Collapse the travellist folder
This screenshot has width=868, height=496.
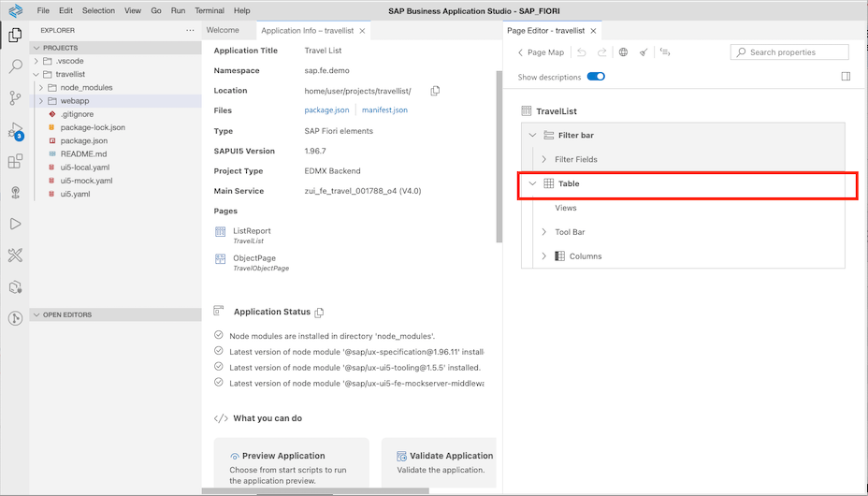(36, 74)
